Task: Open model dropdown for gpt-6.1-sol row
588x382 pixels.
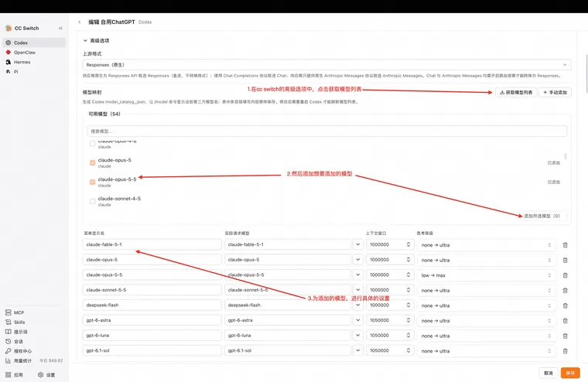Action: click(x=357, y=350)
